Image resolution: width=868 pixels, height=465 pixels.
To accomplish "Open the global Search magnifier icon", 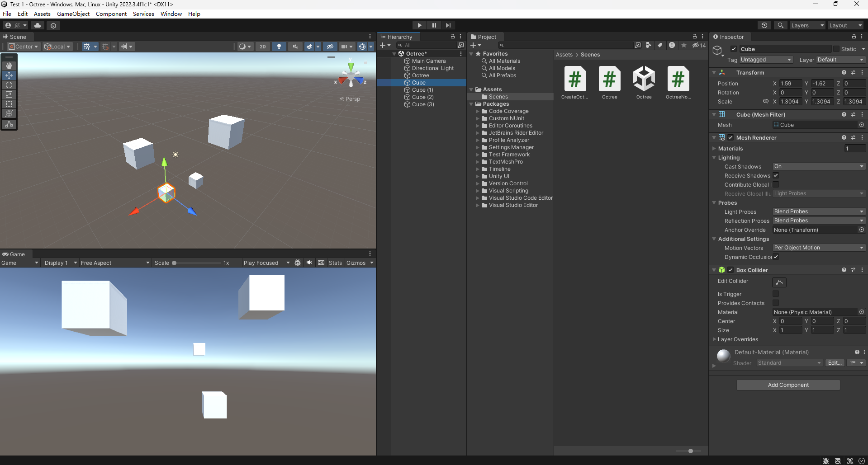I will coord(780,25).
